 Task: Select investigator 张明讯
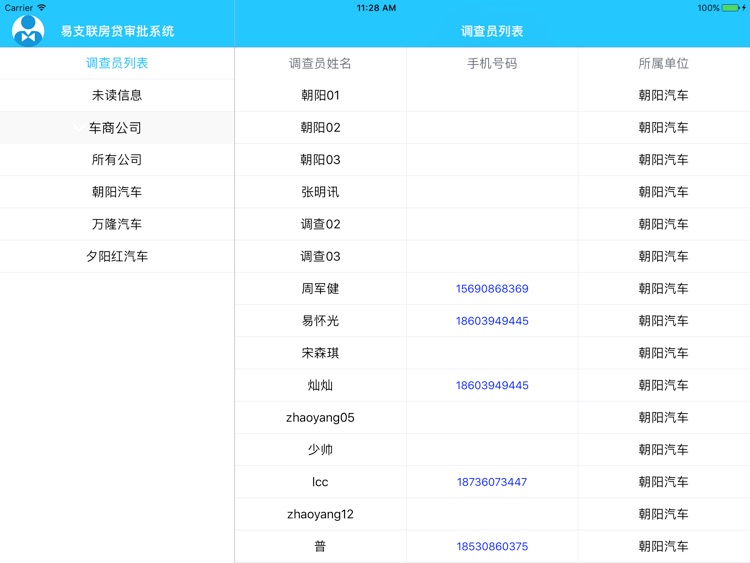pos(320,192)
